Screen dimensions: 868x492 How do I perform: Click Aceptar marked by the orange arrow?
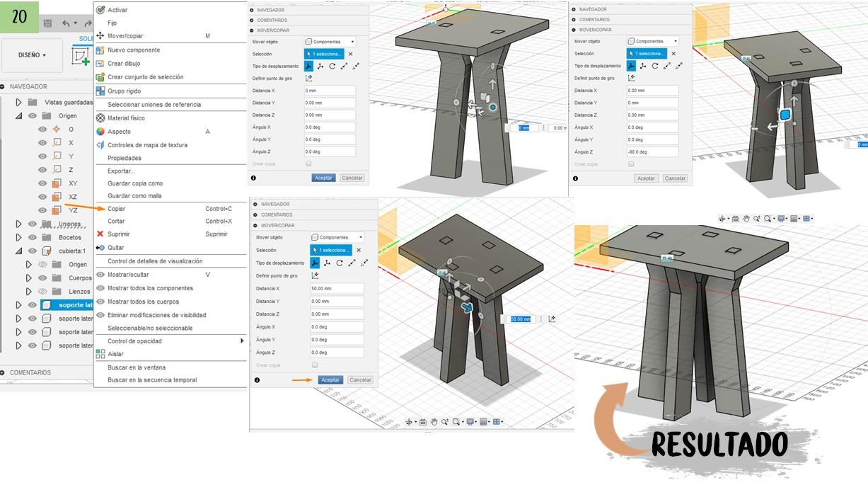click(x=330, y=380)
